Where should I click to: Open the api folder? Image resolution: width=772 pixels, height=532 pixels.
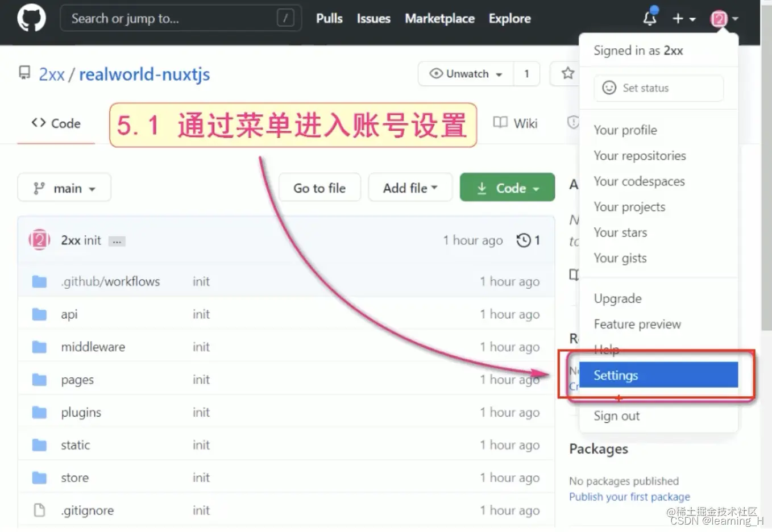coord(69,314)
